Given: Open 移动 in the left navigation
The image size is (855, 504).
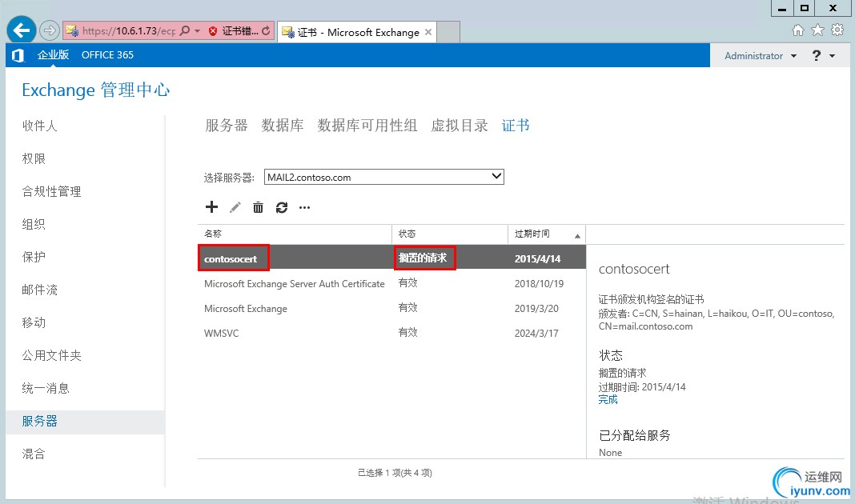Looking at the screenshot, I should 34,322.
